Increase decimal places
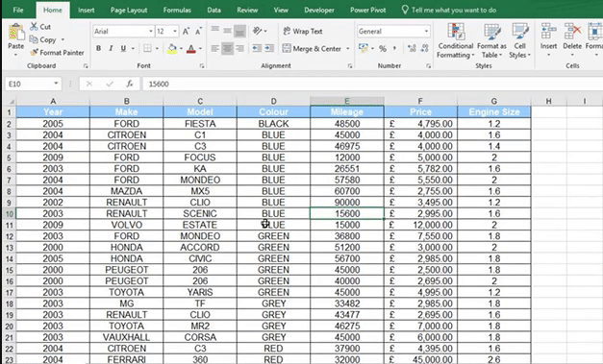The width and height of the screenshot is (603, 364). 412,48
